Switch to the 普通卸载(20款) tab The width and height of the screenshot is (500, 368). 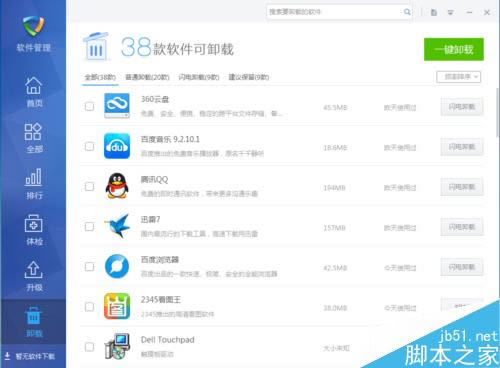point(147,77)
